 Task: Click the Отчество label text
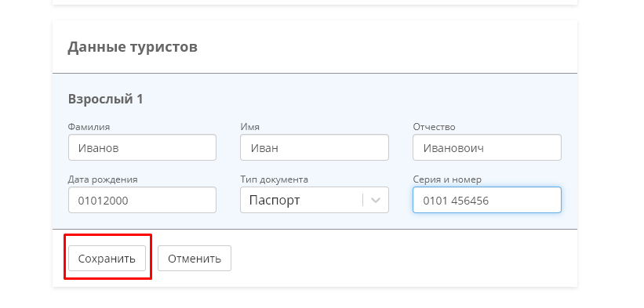tap(434, 127)
